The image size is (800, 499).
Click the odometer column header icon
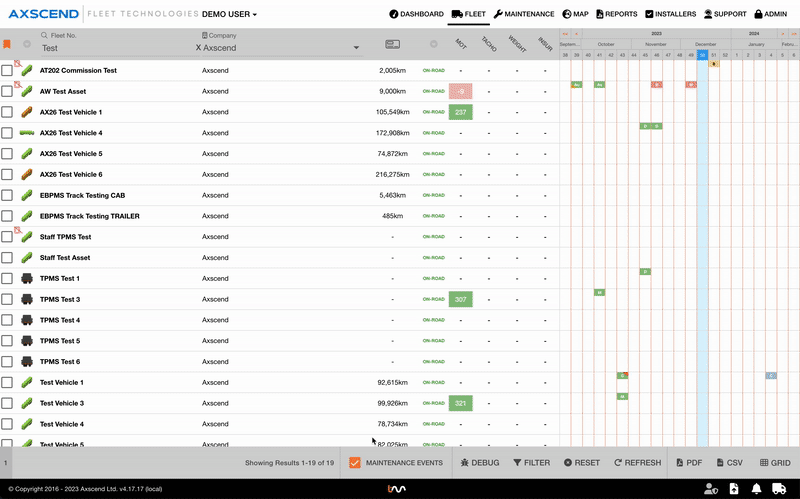[x=392, y=44]
